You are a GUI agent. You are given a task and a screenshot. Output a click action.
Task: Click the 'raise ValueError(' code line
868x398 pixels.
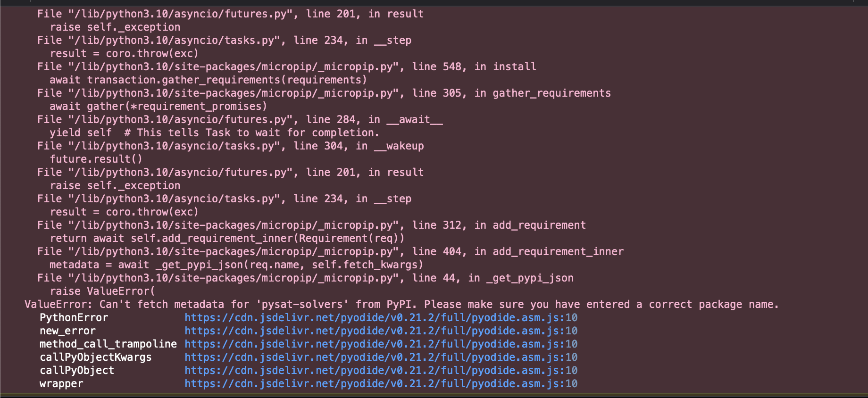102,291
